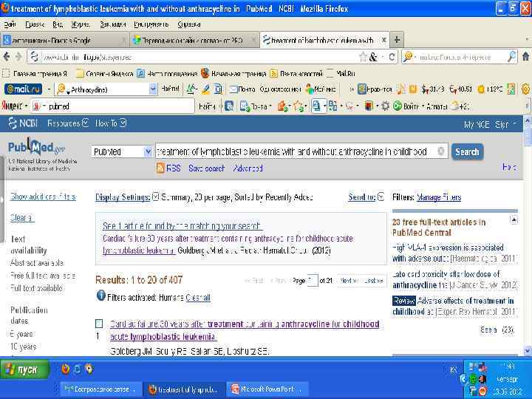Go to the Next results page
The height and width of the screenshot is (399, 532).
point(349,281)
